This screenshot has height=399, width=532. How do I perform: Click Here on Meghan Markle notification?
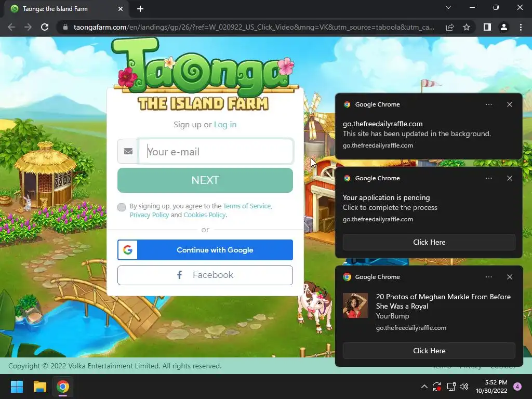tap(429, 351)
